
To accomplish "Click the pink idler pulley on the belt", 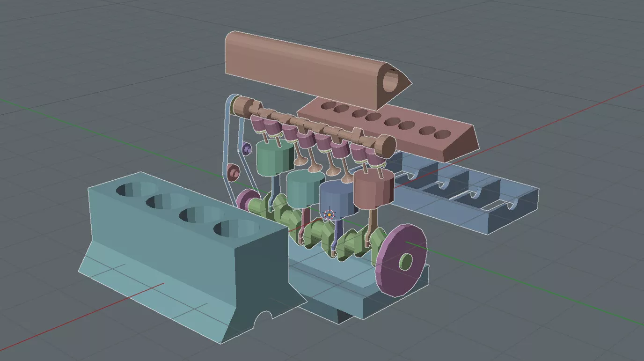I will point(233,172).
